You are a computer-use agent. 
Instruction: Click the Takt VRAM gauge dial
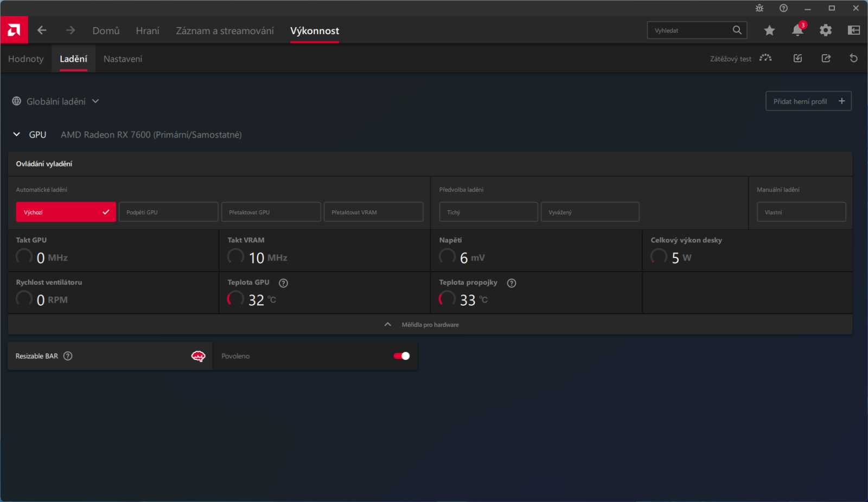(x=235, y=256)
